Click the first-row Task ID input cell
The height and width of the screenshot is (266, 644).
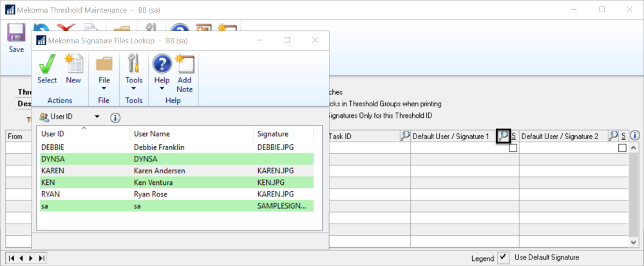pyautogui.click(x=370, y=148)
